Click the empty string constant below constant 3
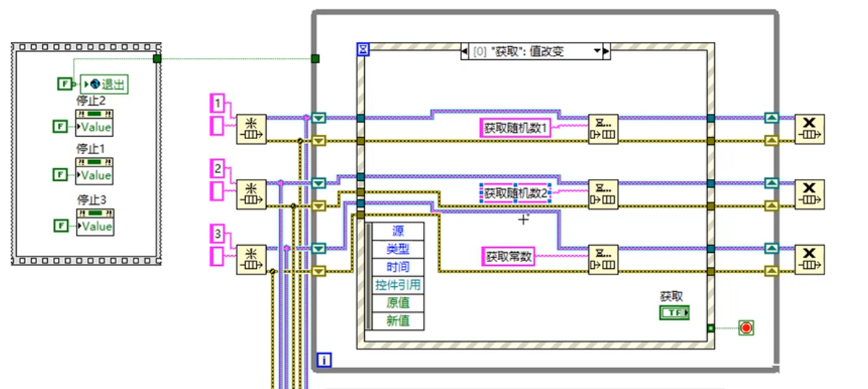Image resolution: width=868 pixels, height=389 pixels. pyautogui.click(x=216, y=256)
